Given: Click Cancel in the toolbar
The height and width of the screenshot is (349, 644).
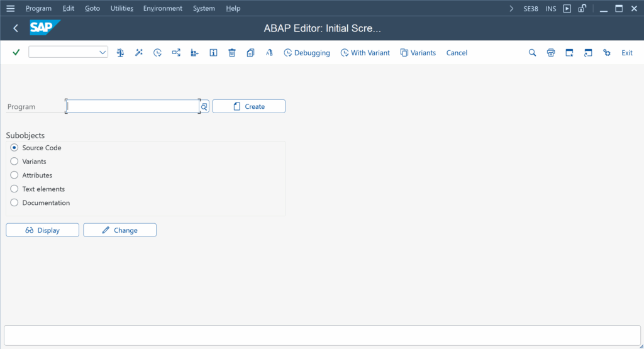Looking at the screenshot, I should (x=457, y=53).
